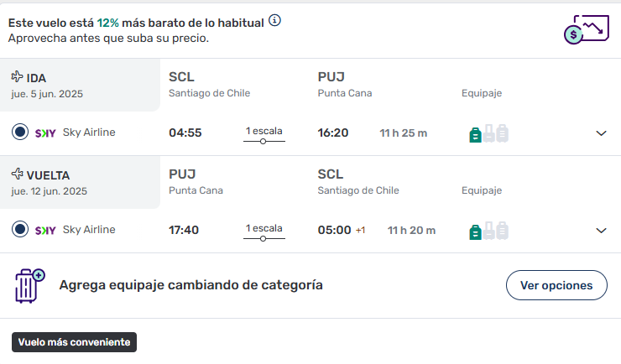621x364 pixels.
Task: Open 1 escala details on return flight
Action: (264, 231)
